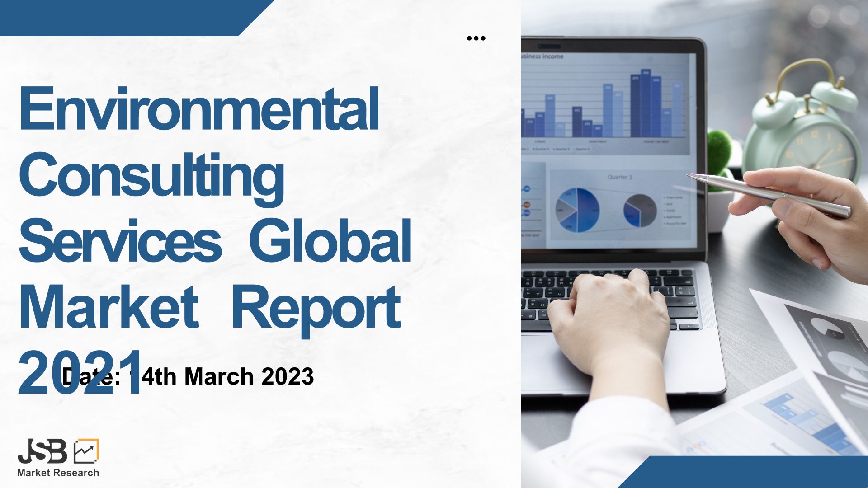Click the JSB logo lettering
Viewport: 868px width, 488px height.
click(x=42, y=451)
